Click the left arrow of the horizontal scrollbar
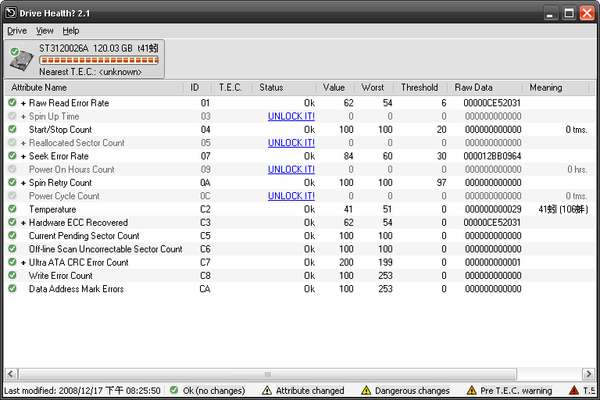This screenshot has height=400, width=600. pyautogui.click(x=11, y=374)
